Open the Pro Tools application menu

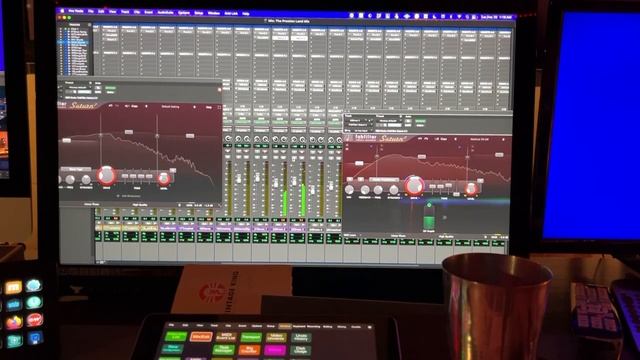[76, 11]
